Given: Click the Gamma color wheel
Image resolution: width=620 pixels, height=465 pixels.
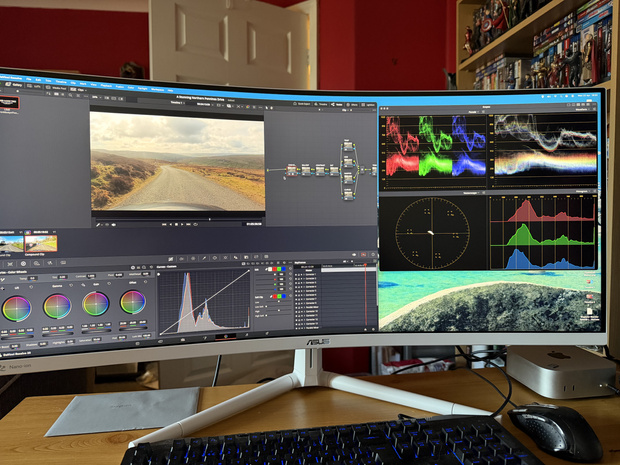Looking at the screenshot, I should click(x=57, y=306).
